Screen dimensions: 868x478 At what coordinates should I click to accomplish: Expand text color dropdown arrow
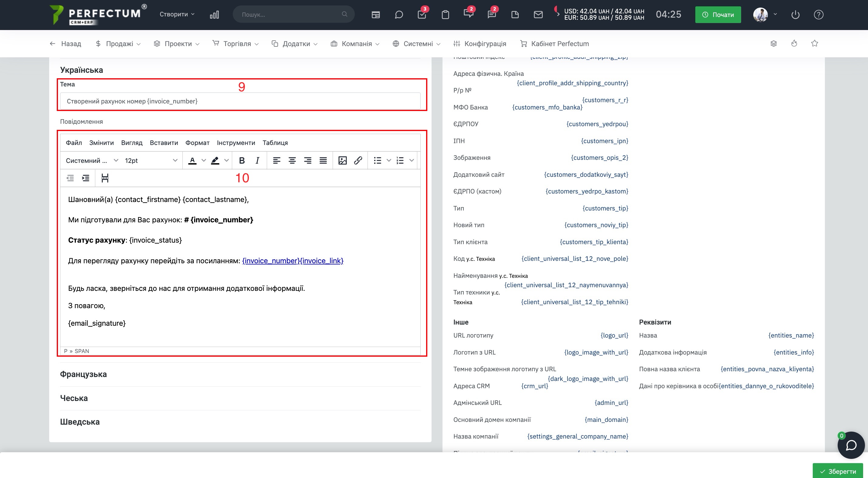click(x=204, y=160)
